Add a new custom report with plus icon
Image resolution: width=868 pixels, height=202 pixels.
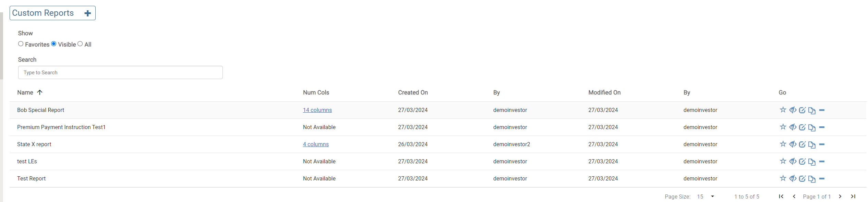(x=88, y=13)
